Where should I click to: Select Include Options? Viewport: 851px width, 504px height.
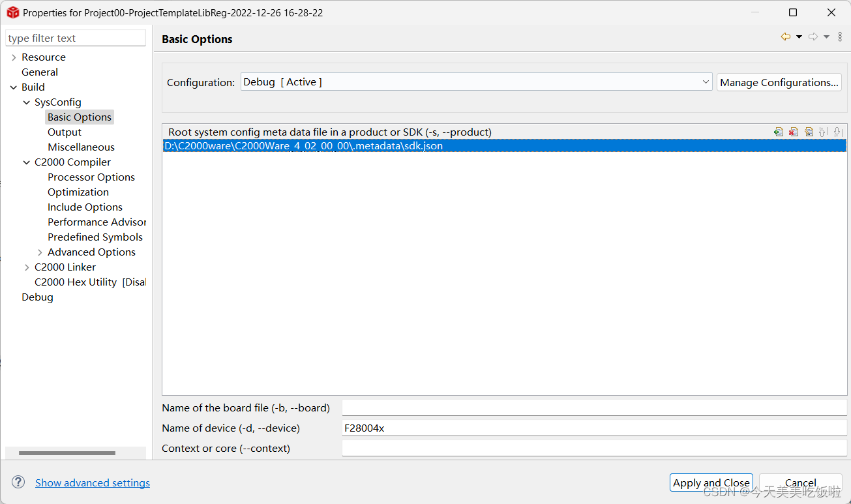pos(85,207)
